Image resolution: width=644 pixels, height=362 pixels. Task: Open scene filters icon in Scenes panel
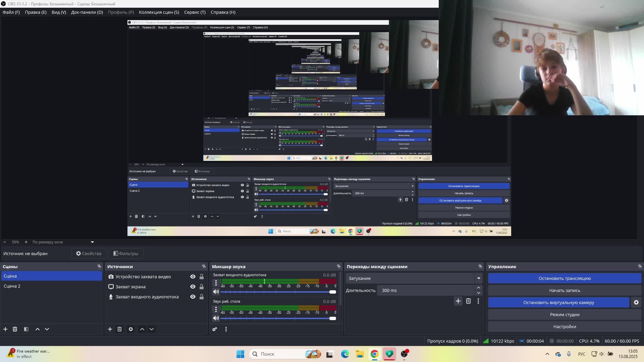[26, 329]
